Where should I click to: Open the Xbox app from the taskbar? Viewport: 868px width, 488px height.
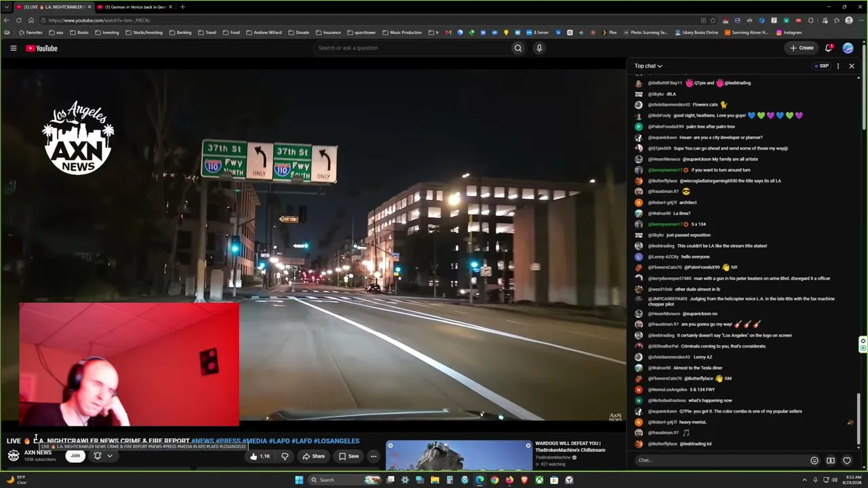539,480
